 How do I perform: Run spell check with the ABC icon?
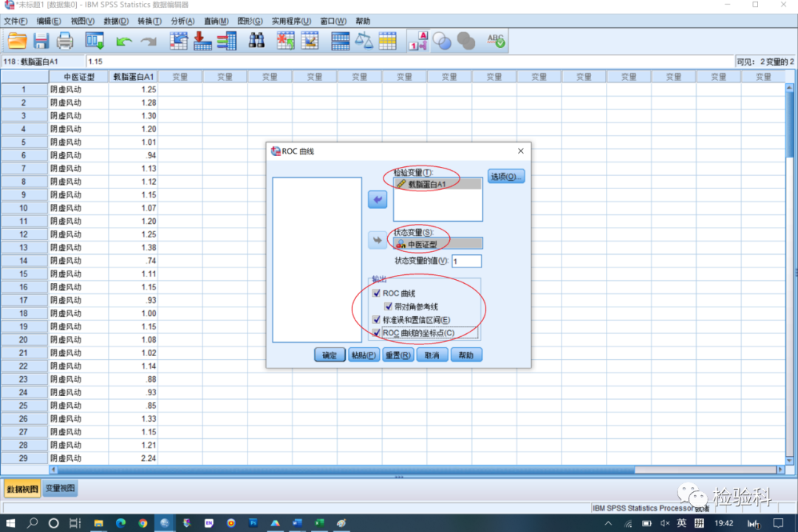click(x=496, y=41)
